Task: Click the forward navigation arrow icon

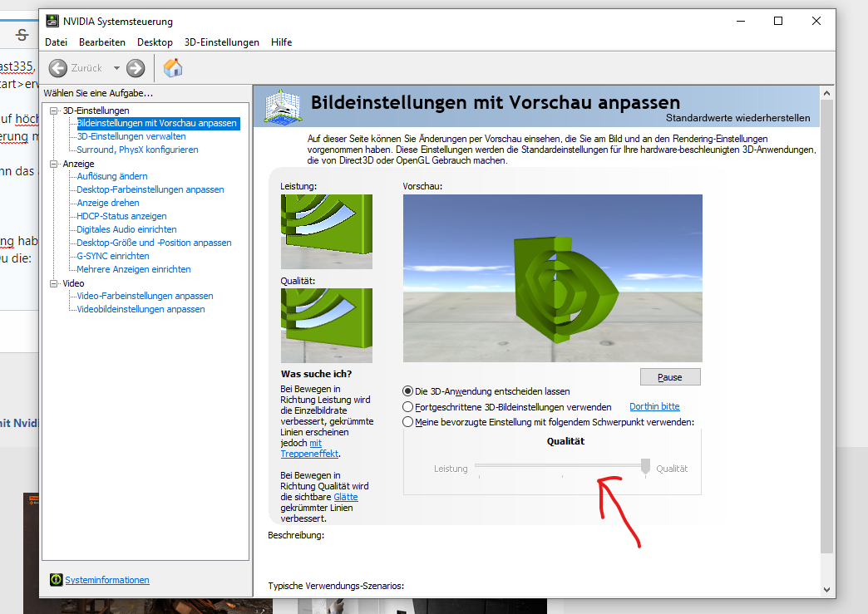Action: 135,68
